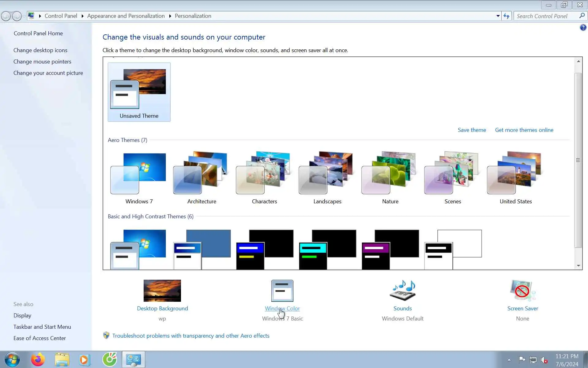Viewport: 588px width, 368px height.
Task: Open Firefox from the taskbar
Action: (x=38, y=359)
